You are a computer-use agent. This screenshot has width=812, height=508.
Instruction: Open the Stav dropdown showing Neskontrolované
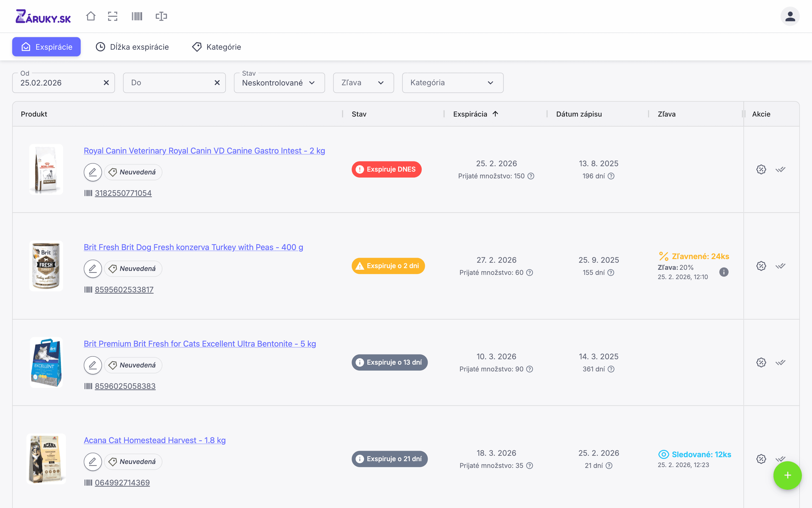pos(279,83)
